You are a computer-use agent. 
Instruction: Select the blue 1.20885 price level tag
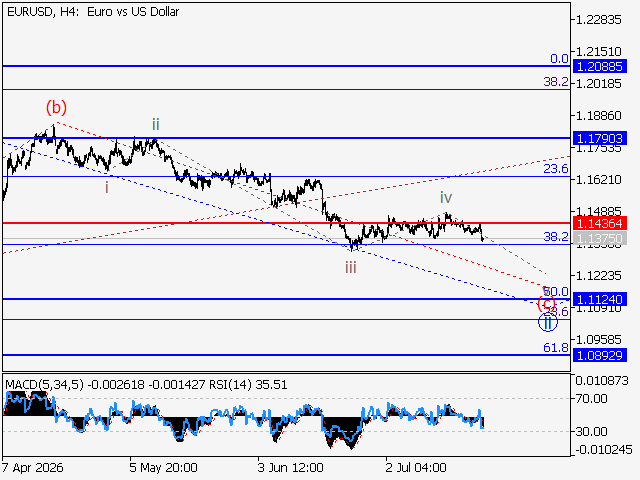click(x=599, y=66)
